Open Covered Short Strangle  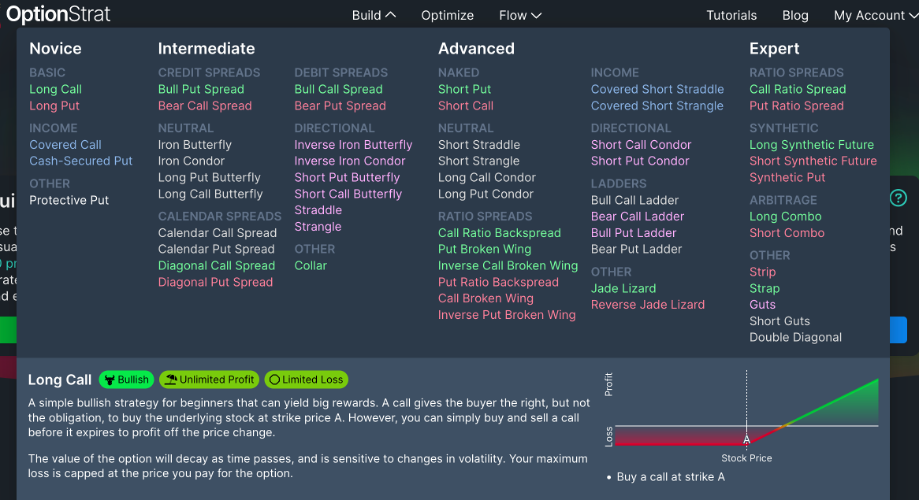pyautogui.click(x=657, y=106)
